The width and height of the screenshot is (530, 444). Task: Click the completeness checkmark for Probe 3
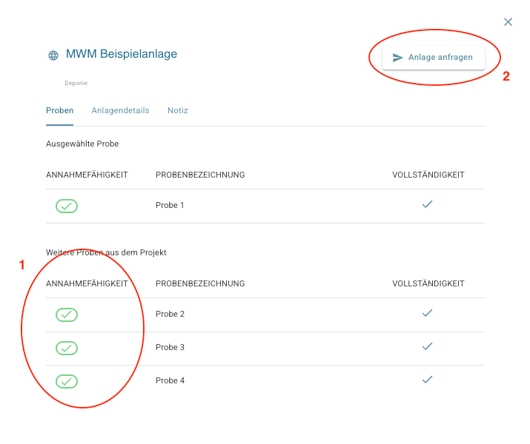pos(427,346)
